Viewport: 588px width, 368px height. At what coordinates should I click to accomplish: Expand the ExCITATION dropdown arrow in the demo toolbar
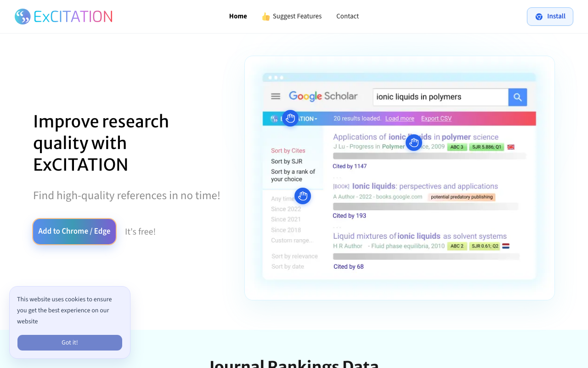pyautogui.click(x=316, y=119)
